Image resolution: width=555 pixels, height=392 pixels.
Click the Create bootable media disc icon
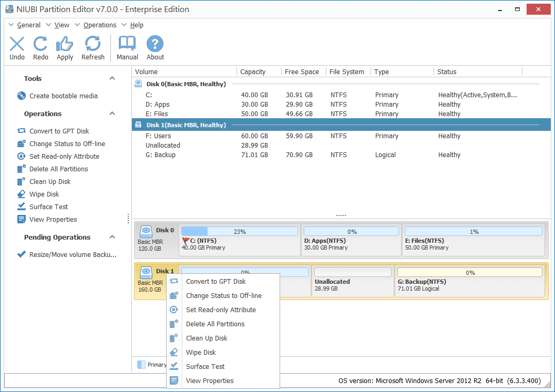[22, 96]
